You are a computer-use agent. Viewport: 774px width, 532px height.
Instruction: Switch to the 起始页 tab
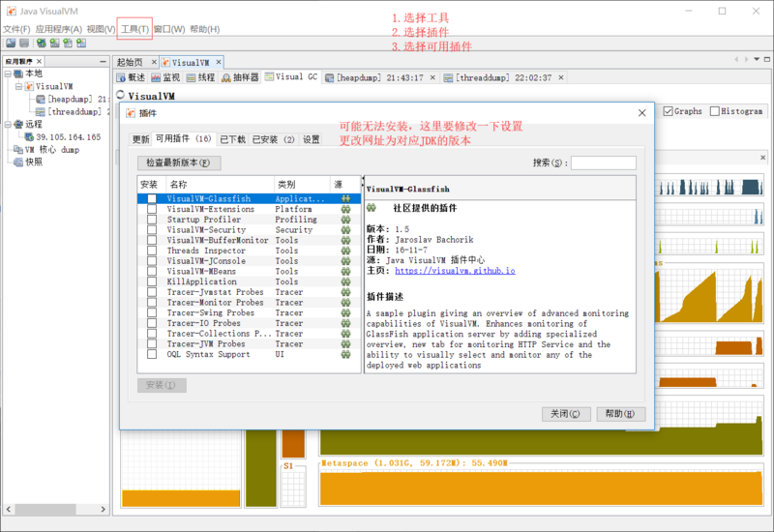pyautogui.click(x=130, y=62)
